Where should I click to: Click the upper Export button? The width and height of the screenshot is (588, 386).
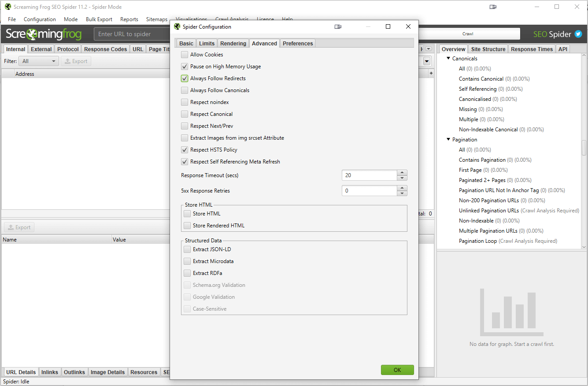76,61
